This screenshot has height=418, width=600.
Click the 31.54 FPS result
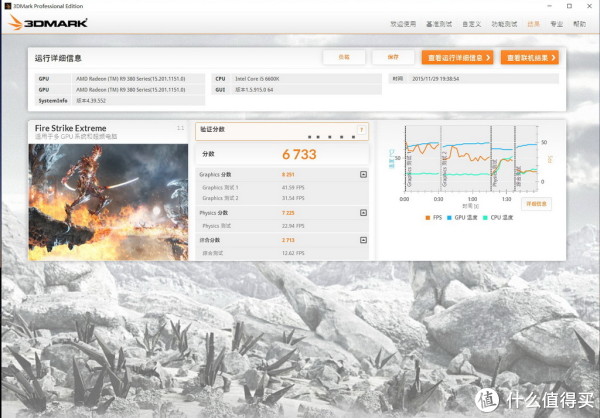pyautogui.click(x=293, y=198)
